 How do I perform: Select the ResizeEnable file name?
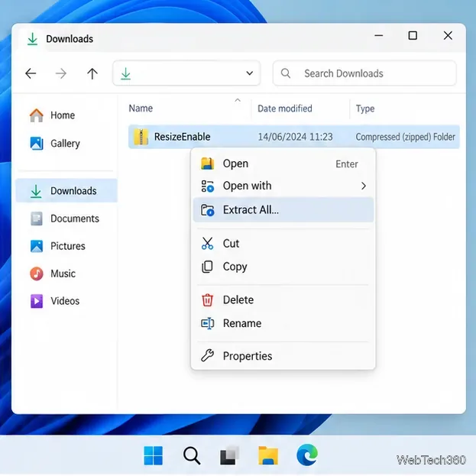point(182,137)
